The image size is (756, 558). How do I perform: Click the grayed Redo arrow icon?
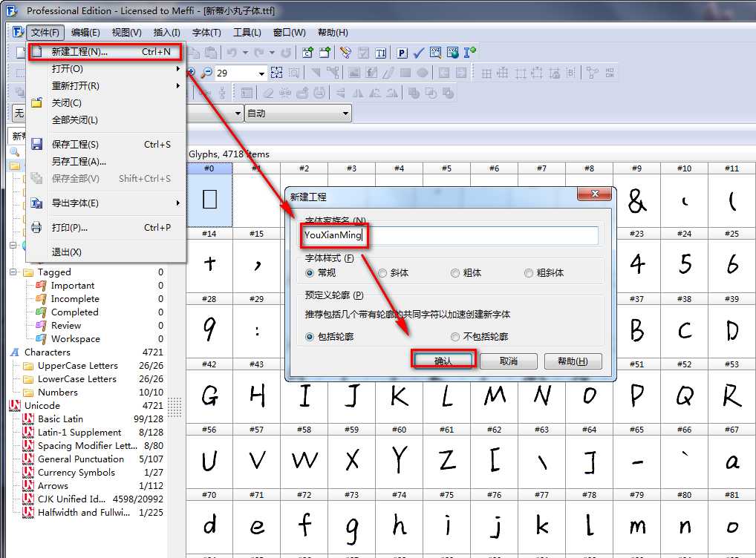coord(259,53)
